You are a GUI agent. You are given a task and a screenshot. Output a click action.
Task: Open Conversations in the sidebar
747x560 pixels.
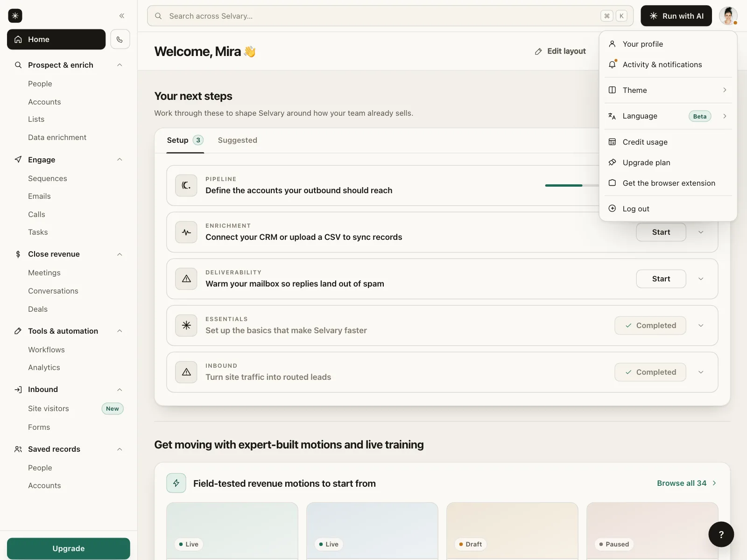point(53,291)
